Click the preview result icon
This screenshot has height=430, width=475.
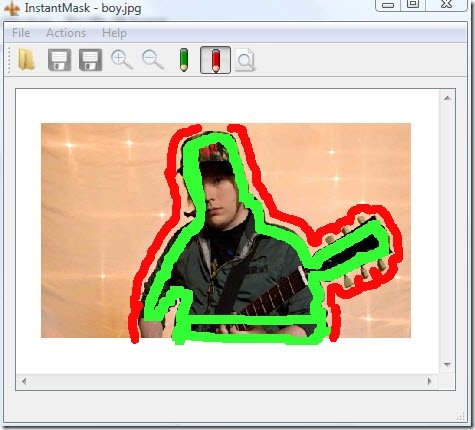(x=245, y=60)
